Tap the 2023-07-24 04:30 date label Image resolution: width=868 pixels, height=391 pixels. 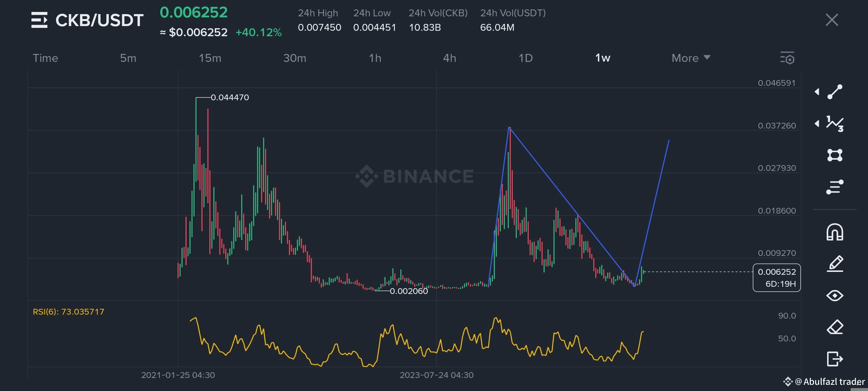tap(437, 375)
